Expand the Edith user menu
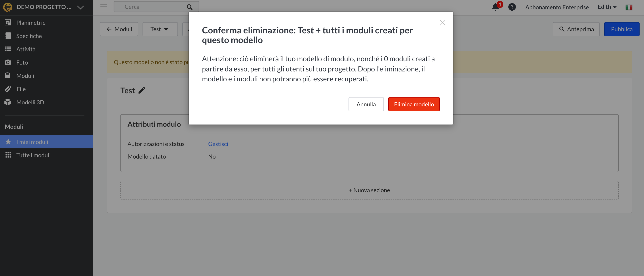 607,7
